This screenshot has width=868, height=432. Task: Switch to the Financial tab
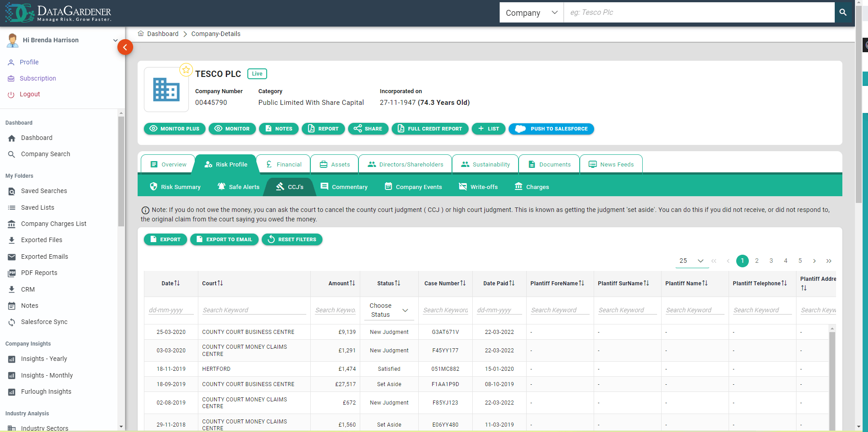click(283, 164)
